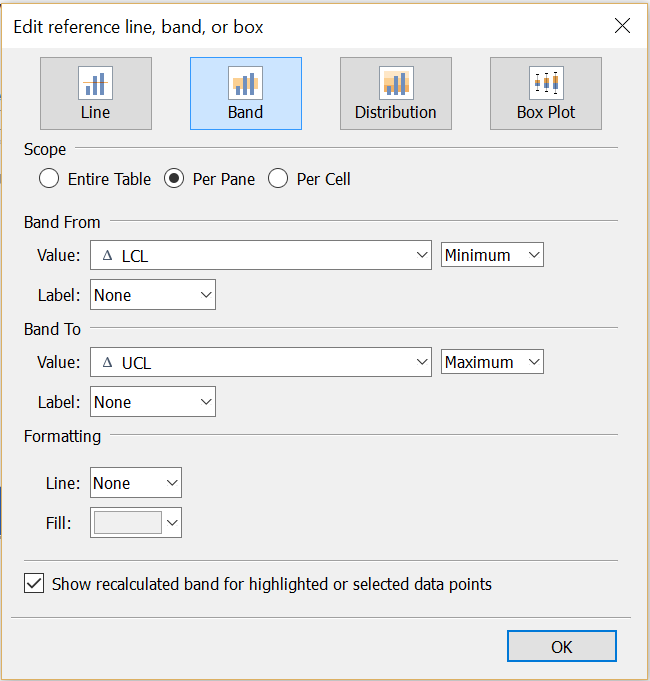Open the Line formatting dropdown

135,483
